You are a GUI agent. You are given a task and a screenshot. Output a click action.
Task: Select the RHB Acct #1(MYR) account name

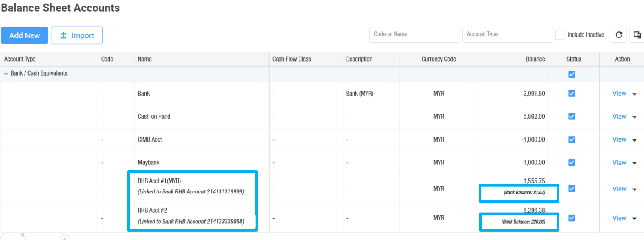click(x=159, y=181)
